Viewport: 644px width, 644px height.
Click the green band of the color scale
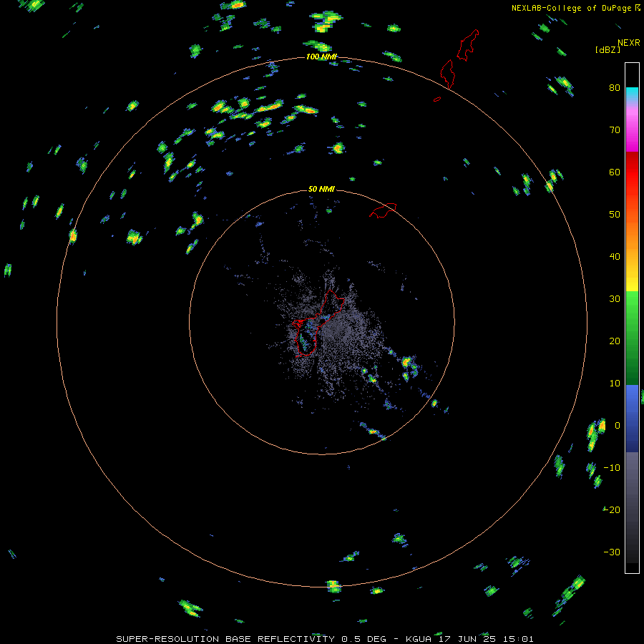point(632,338)
